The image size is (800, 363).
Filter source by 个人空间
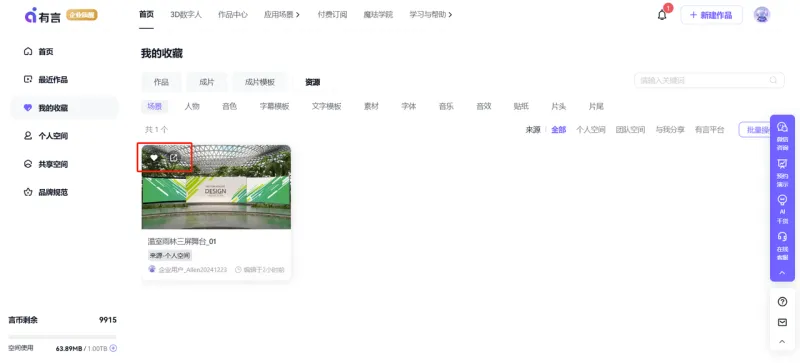pos(591,130)
